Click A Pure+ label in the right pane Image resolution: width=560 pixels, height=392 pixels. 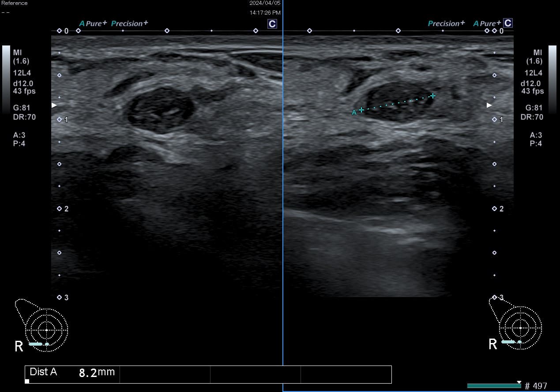[x=487, y=23]
